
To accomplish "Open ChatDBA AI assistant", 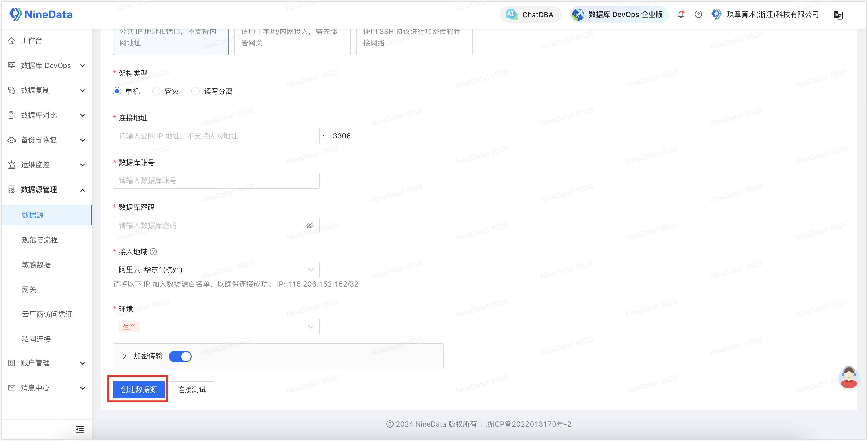I will click(x=531, y=14).
